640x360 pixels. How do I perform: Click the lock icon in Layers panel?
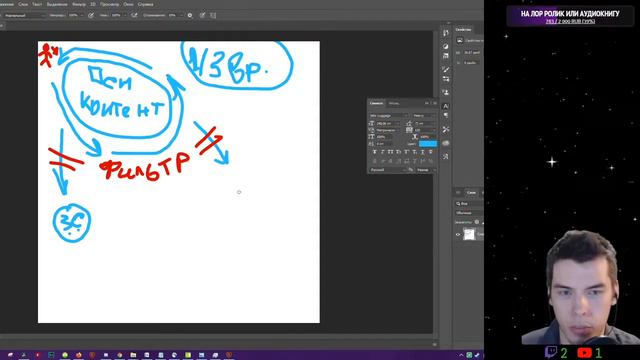click(x=477, y=222)
